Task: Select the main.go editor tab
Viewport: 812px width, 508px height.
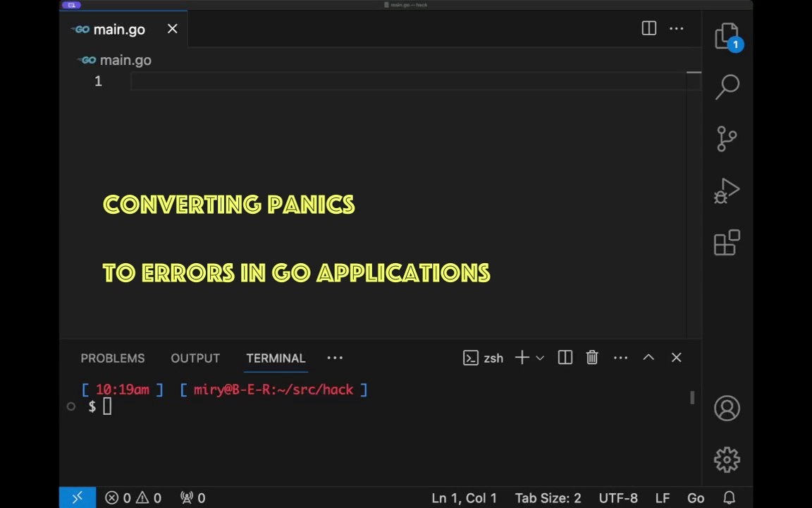Action: coord(123,29)
